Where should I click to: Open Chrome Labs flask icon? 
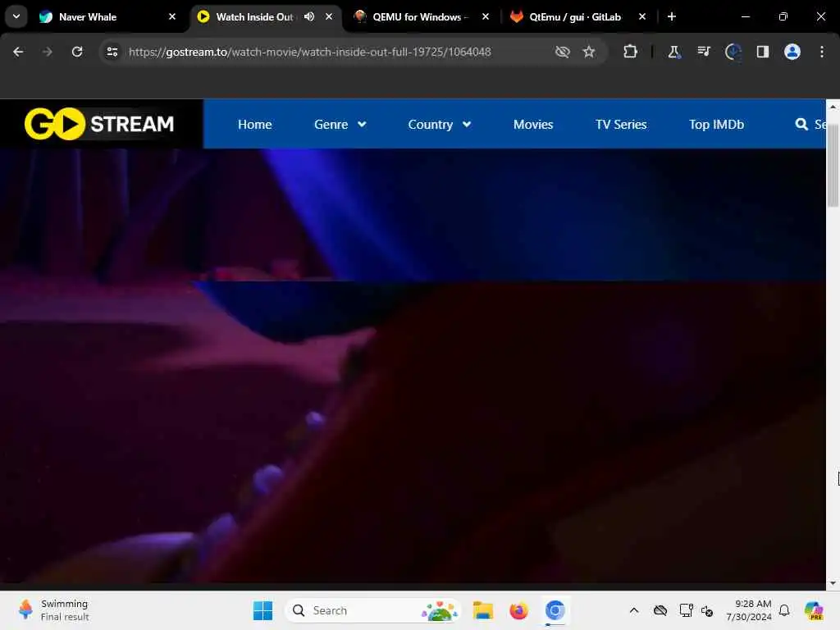click(x=674, y=52)
